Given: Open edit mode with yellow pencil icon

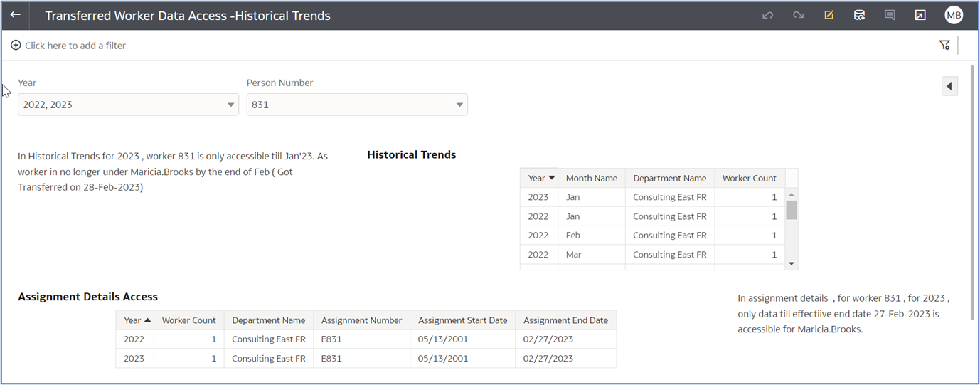Looking at the screenshot, I should [x=829, y=15].
